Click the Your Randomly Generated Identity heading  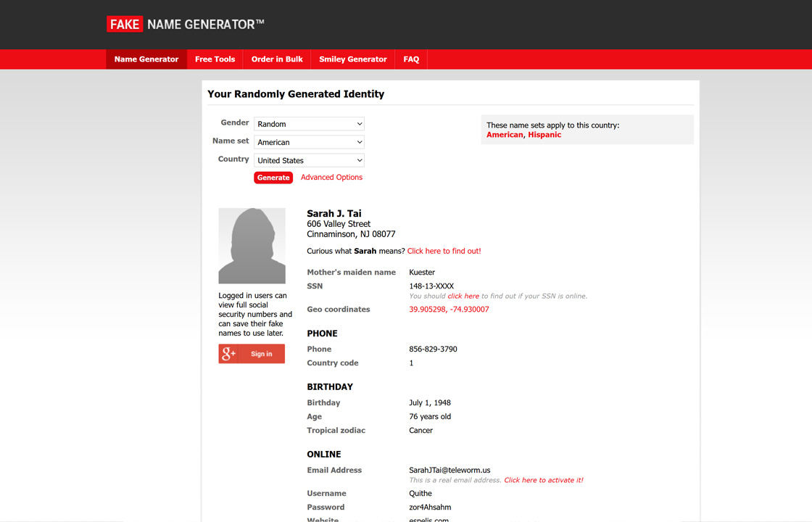(x=296, y=94)
